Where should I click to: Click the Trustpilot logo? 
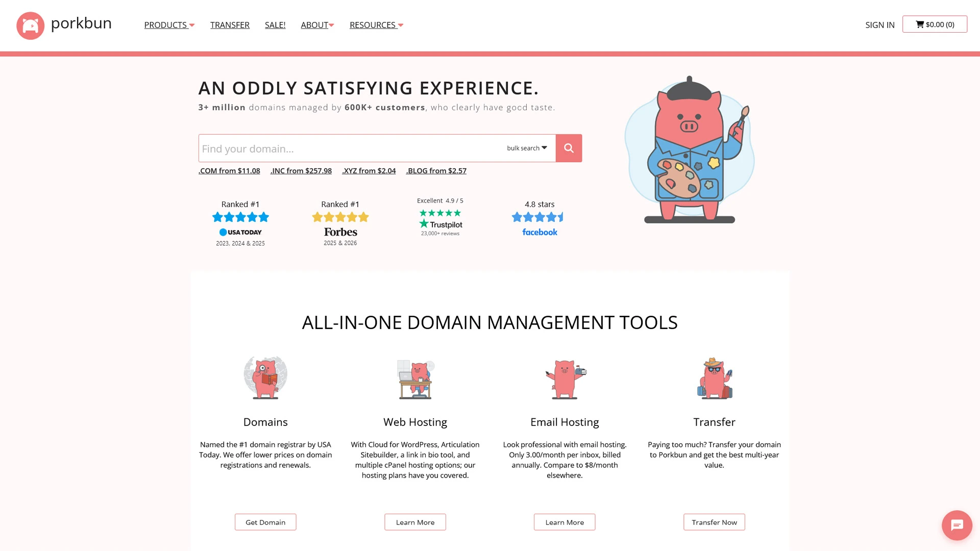(x=440, y=224)
